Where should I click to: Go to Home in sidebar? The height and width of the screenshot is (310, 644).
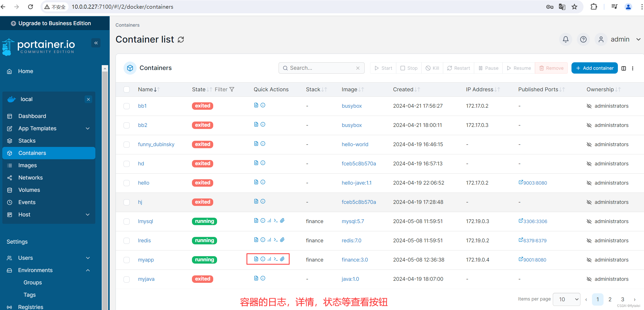[x=25, y=71]
